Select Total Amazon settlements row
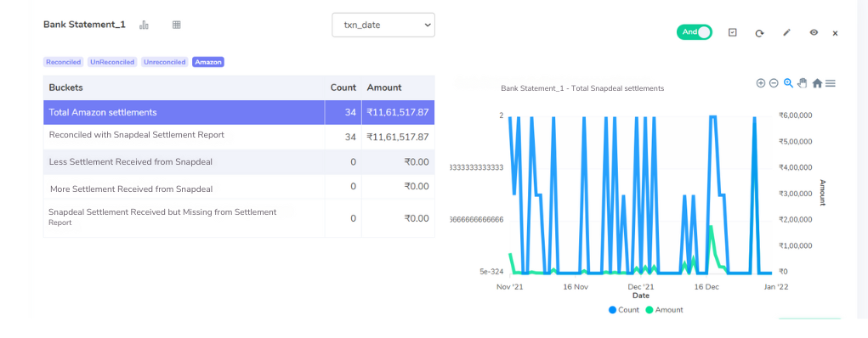Image resolution: width=868 pixels, height=338 pixels. (239, 112)
